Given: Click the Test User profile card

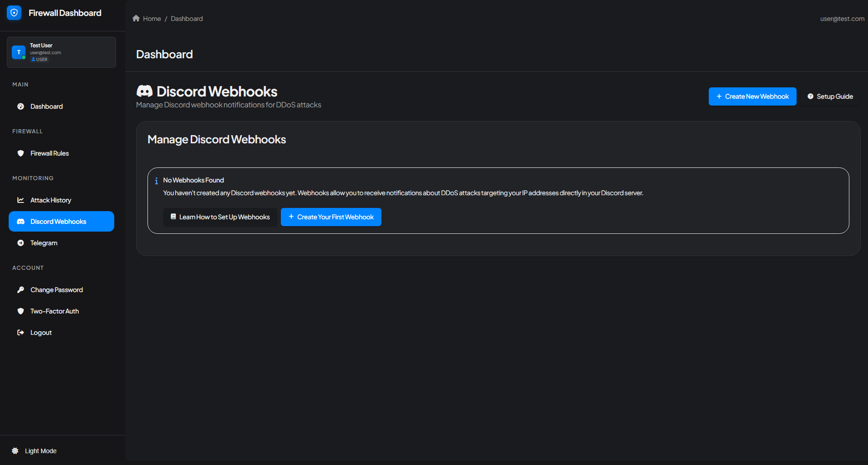Looking at the screenshot, I should tap(61, 52).
